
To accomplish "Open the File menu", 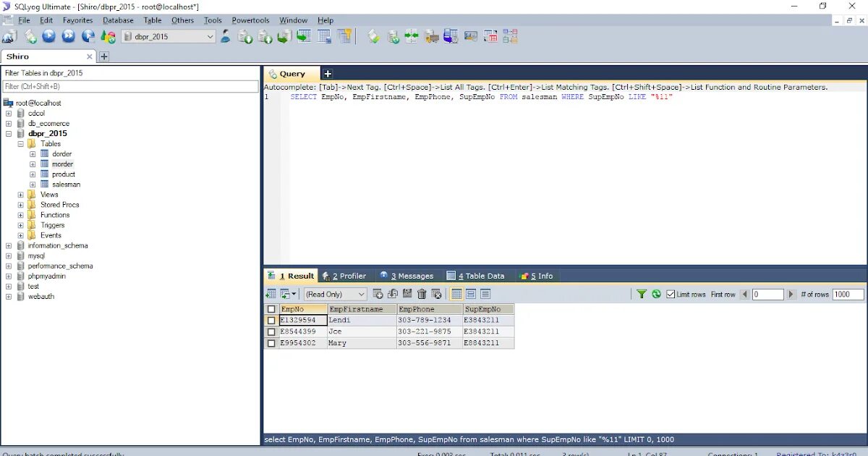I will click(x=24, y=20).
